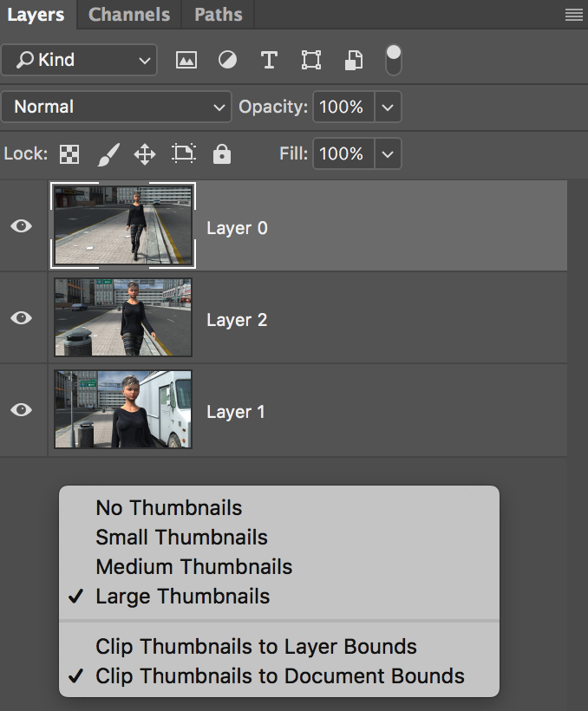Click the Fill percentage field
The image size is (588, 711).
tap(343, 153)
